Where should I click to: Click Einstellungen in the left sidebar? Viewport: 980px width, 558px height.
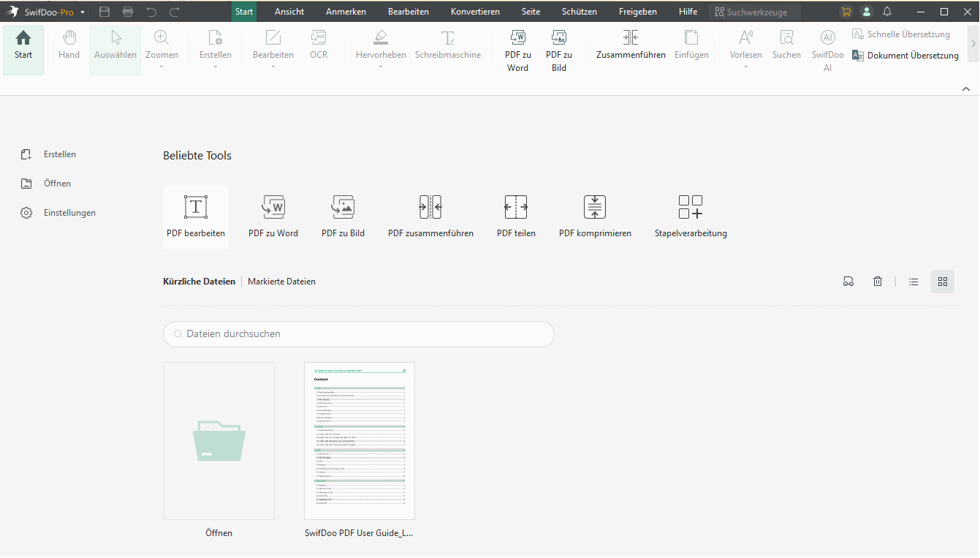(69, 213)
